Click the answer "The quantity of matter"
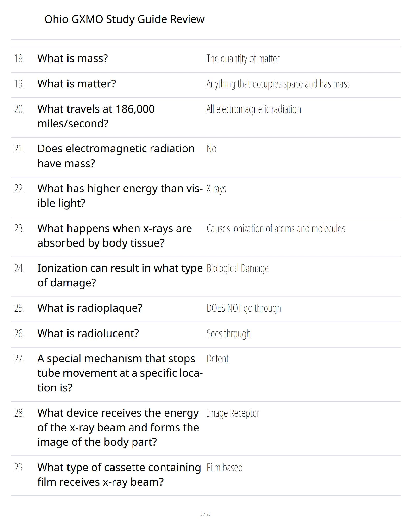This screenshot has height=532, width=411. tap(243, 59)
